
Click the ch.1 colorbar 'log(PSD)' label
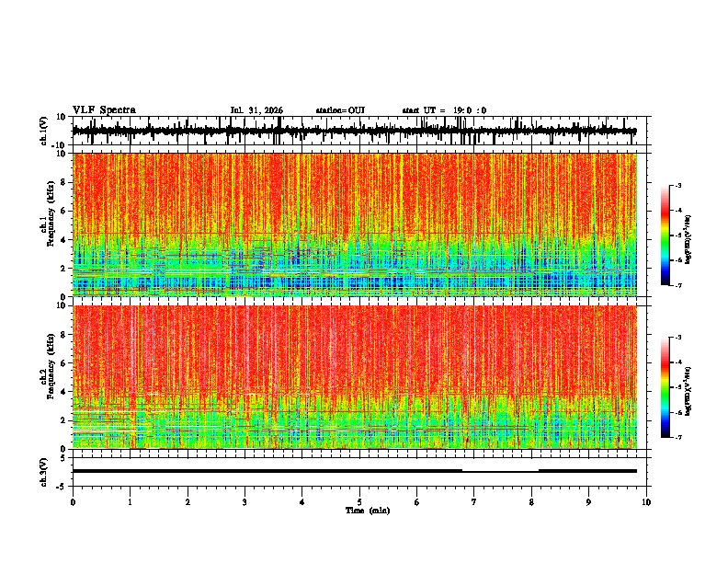tap(688, 240)
